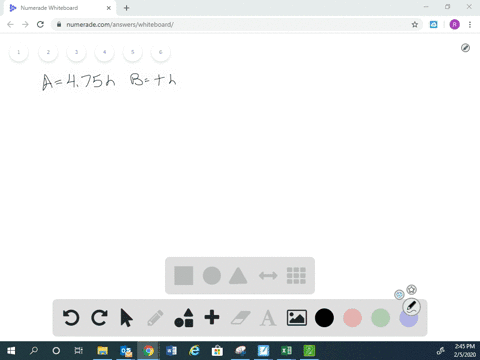Screen dimensions: 480x360
Task: Select the eraser tool
Action: click(240, 318)
